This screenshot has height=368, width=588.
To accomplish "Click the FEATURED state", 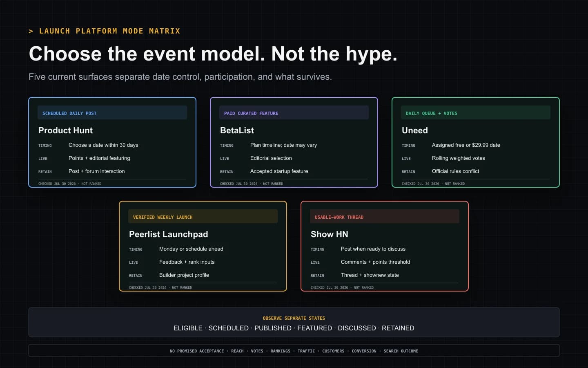I will 314,328.
